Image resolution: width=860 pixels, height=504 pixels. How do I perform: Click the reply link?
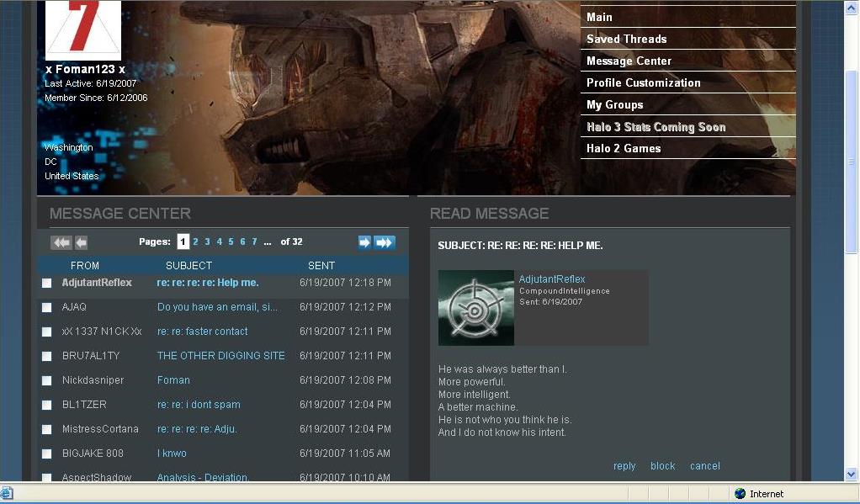[x=624, y=466]
